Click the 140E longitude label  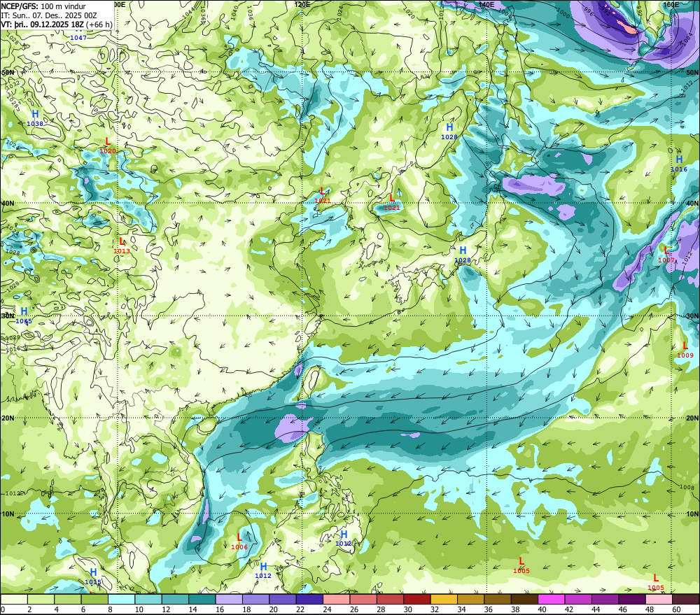tap(486, 4)
